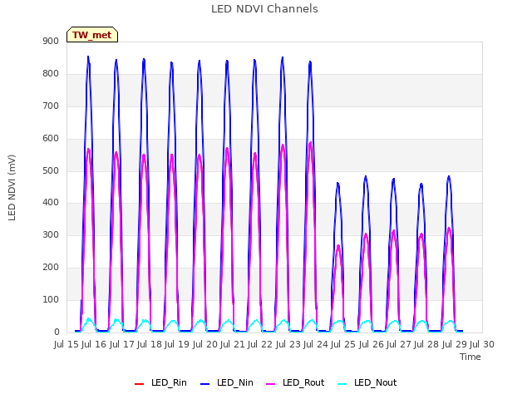Click the Jul 30 x-axis label
Viewport: 532px width, 399px height.
tap(482, 344)
